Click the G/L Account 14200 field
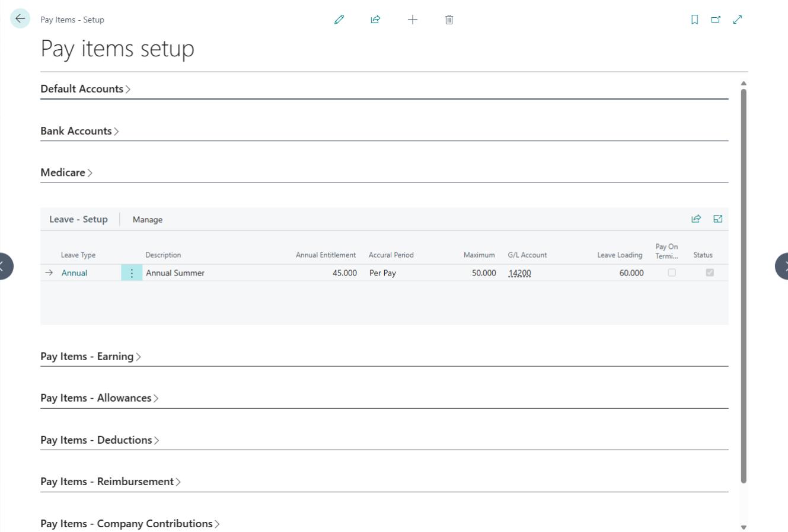The image size is (788, 532). [x=520, y=273]
